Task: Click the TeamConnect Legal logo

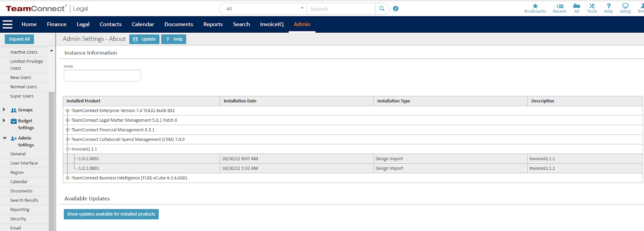Action: [47, 8]
